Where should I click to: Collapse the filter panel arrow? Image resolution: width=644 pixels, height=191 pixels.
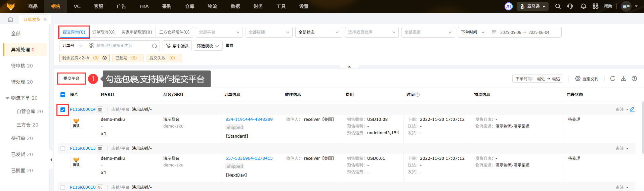coord(349,67)
